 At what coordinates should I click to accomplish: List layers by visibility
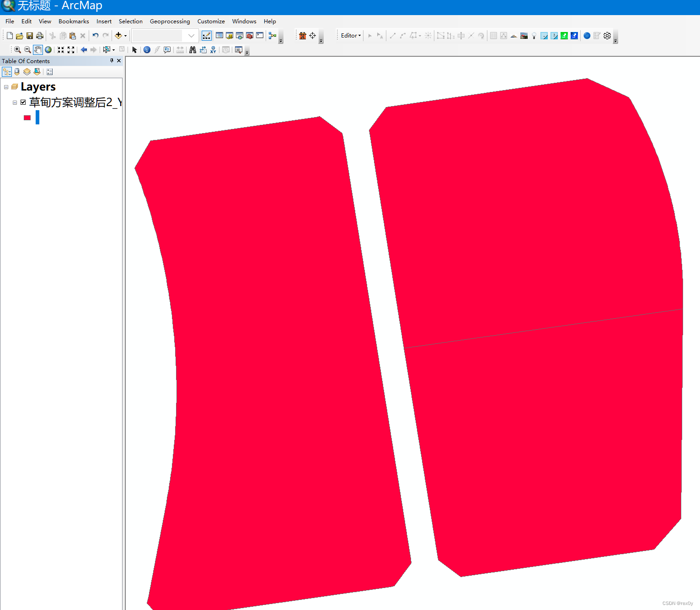27,72
